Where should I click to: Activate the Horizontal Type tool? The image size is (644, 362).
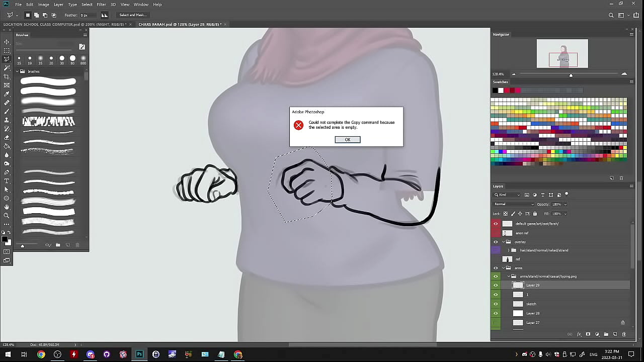pyautogui.click(x=7, y=181)
